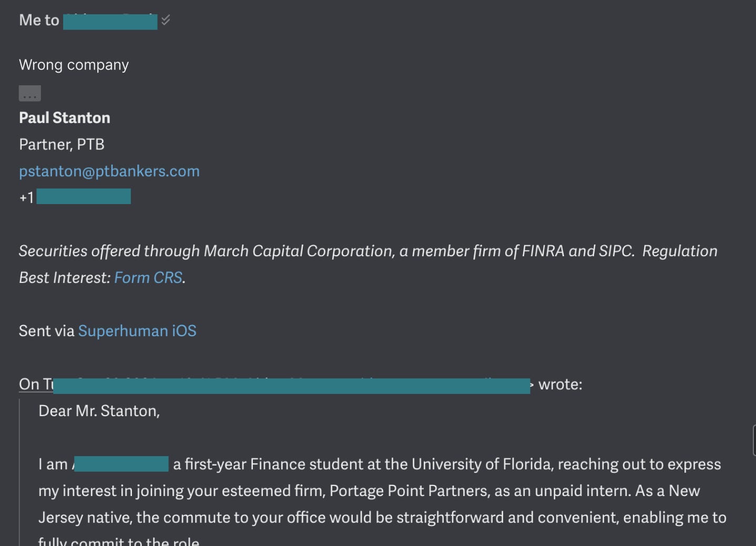The height and width of the screenshot is (546, 756).
Task: Follow the Superhuman iOS link
Action: 137,331
